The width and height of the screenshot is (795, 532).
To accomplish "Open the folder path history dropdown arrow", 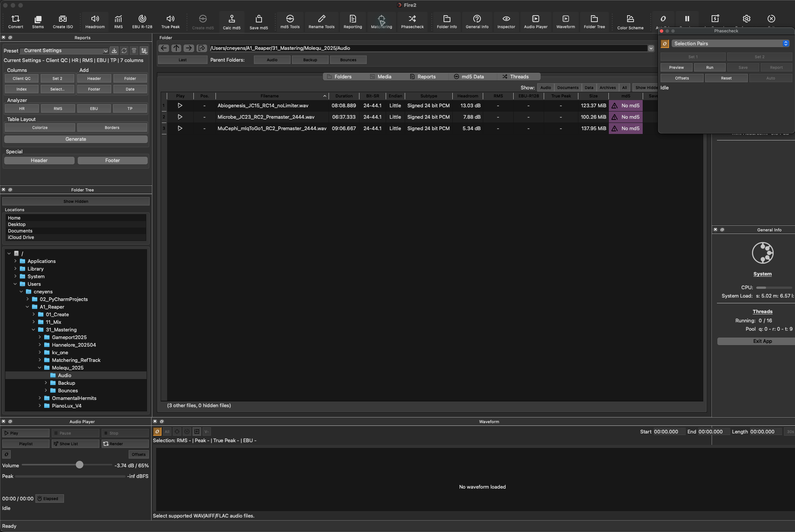I will [651, 48].
